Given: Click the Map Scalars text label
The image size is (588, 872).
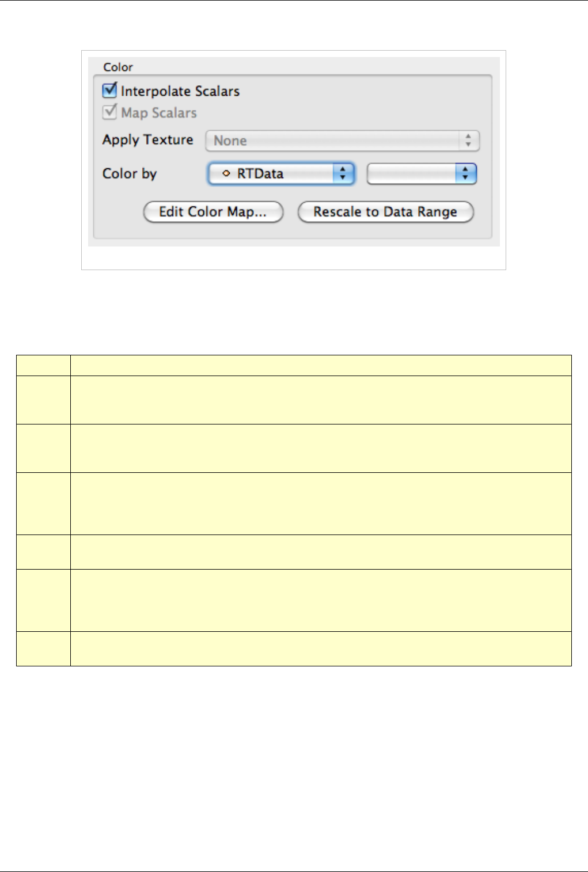Looking at the screenshot, I should [x=159, y=113].
